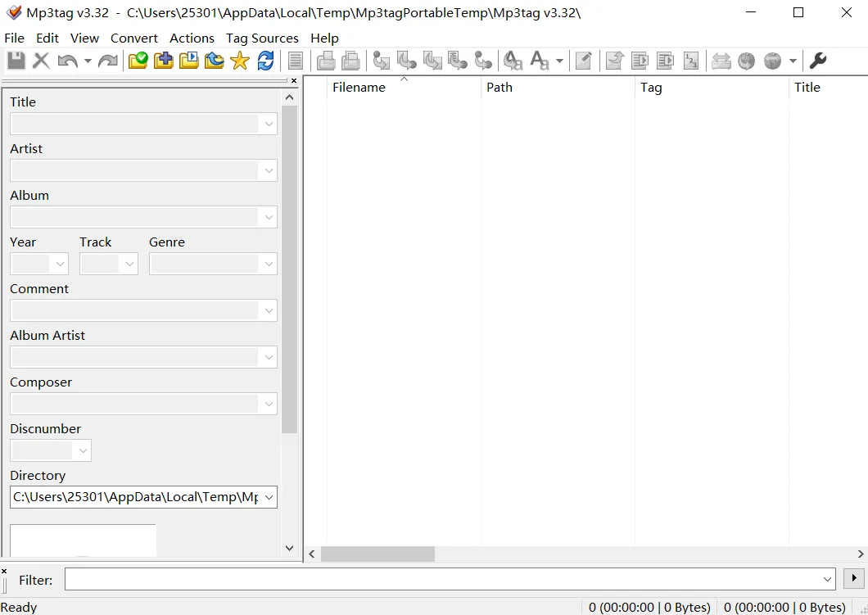Click the Select all files list icon

point(296,61)
